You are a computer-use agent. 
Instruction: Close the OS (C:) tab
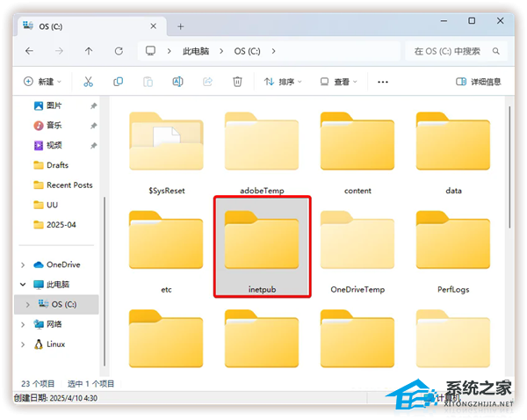[153, 26]
